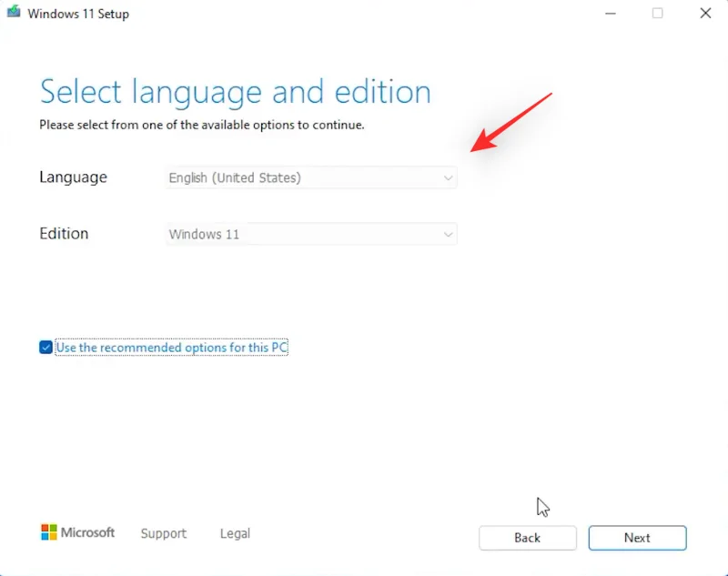The image size is (728, 576).
Task: Click the Microsoft footer label
Action: click(x=86, y=532)
